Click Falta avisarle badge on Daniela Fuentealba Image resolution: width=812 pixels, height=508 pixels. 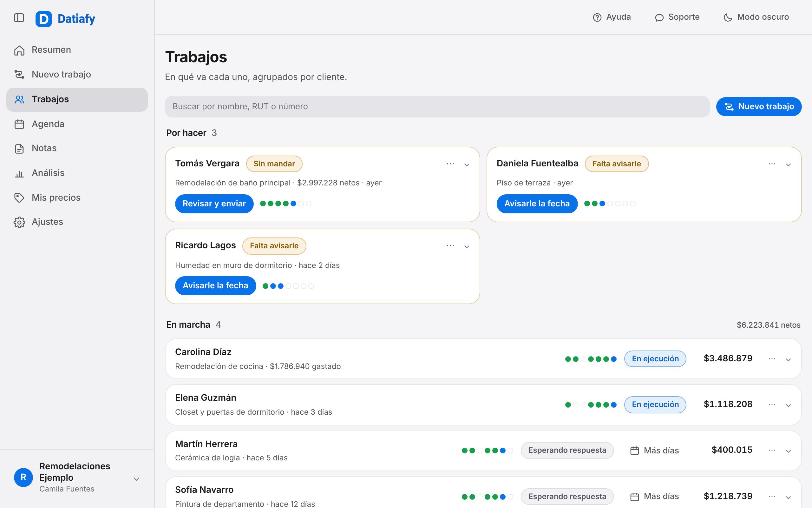(616, 164)
